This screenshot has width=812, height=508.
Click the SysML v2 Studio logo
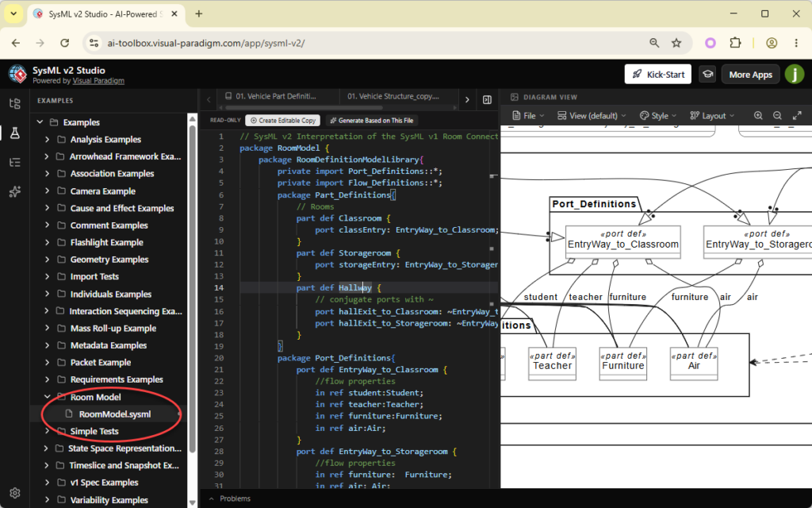pos(17,75)
